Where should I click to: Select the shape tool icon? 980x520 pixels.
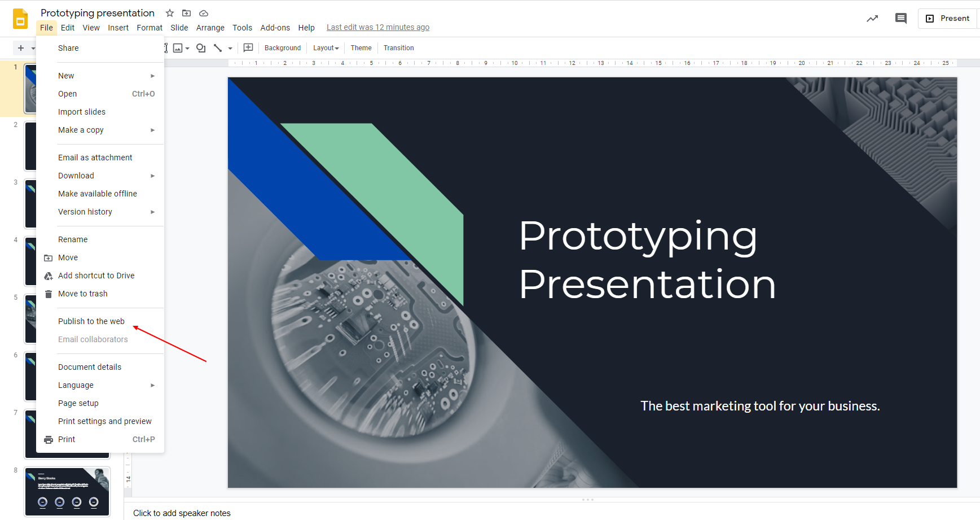pyautogui.click(x=201, y=48)
